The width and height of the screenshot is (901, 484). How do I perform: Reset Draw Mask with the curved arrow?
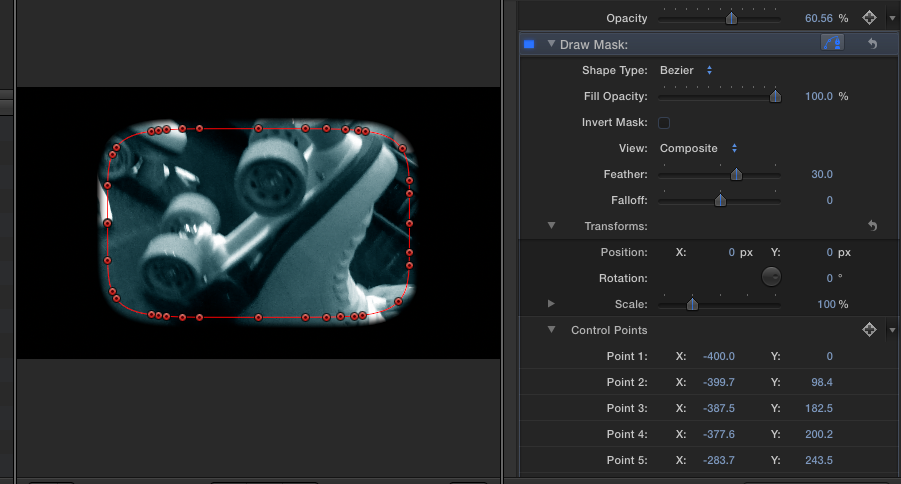point(872,44)
